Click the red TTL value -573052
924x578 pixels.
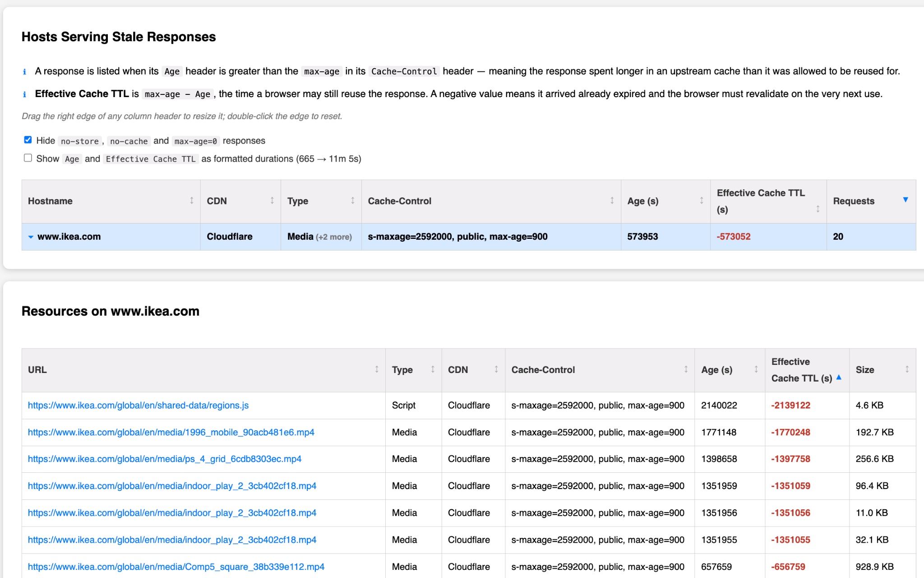pos(734,237)
